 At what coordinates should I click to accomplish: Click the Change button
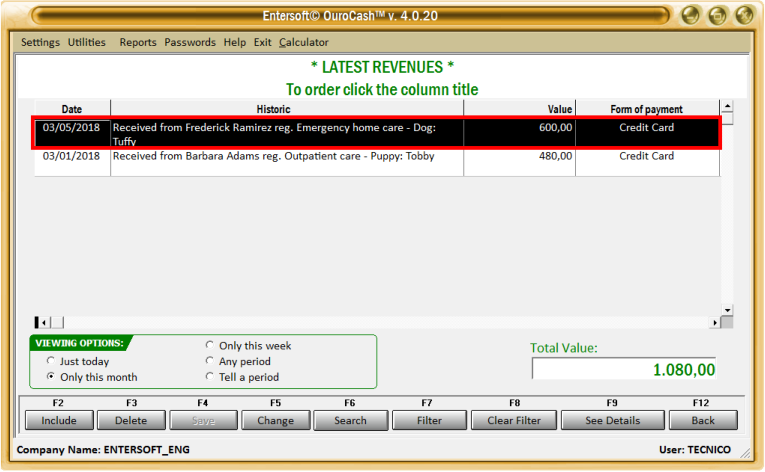276,420
